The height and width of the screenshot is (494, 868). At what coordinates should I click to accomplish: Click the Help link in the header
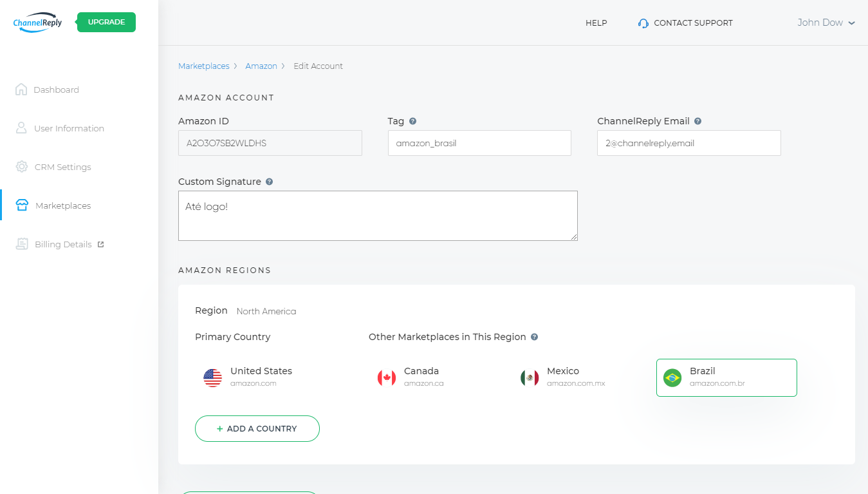click(x=596, y=23)
